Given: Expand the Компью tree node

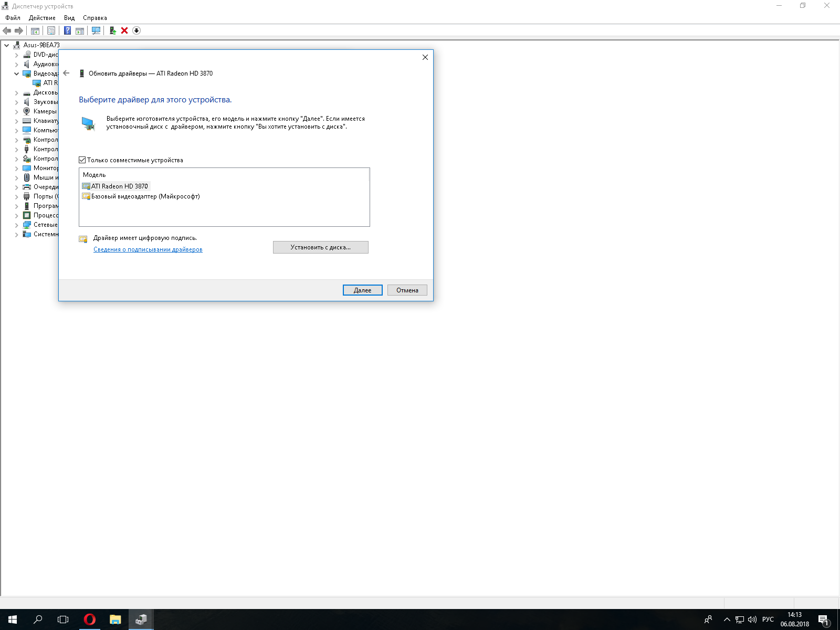Looking at the screenshot, I should [17, 130].
